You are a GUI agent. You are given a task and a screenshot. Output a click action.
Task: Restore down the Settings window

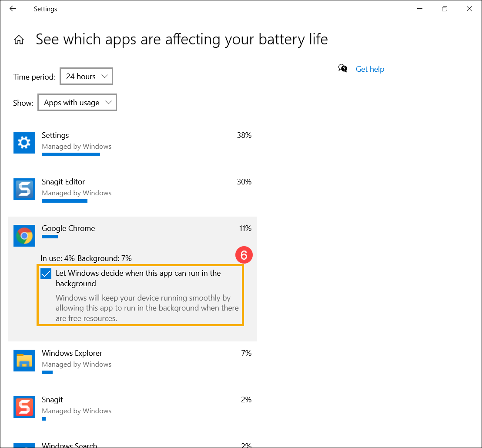445,9
